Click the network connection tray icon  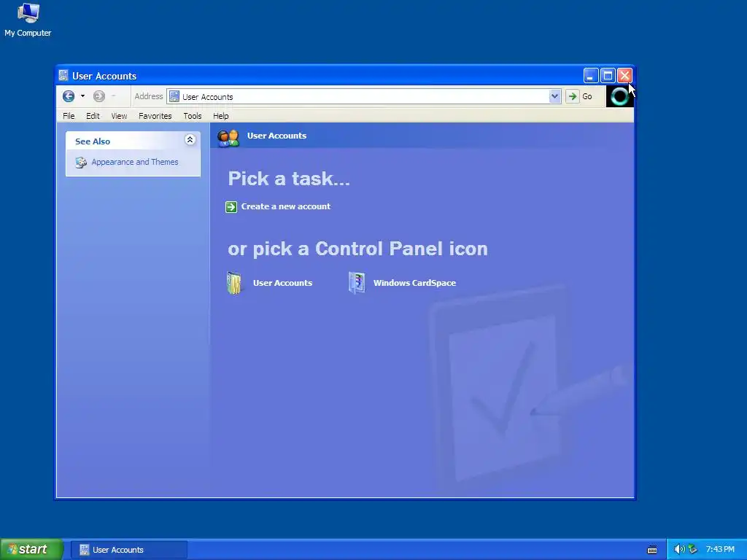click(x=693, y=550)
